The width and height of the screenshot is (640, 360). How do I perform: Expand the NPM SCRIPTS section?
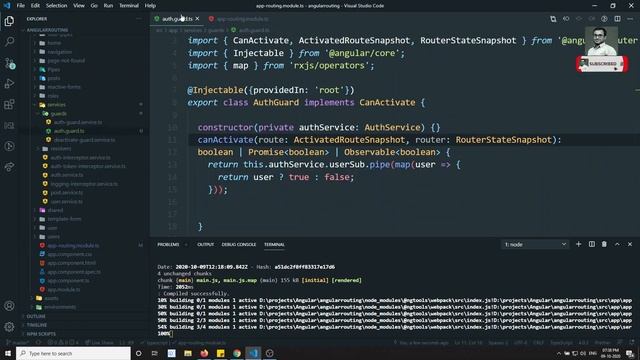point(41,334)
